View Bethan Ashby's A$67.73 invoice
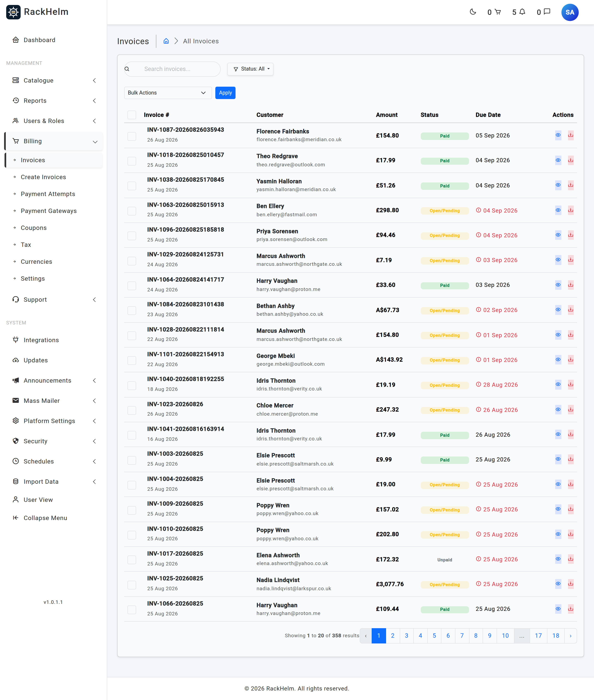Viewport: 594px width, 700px height. (558, 310)
